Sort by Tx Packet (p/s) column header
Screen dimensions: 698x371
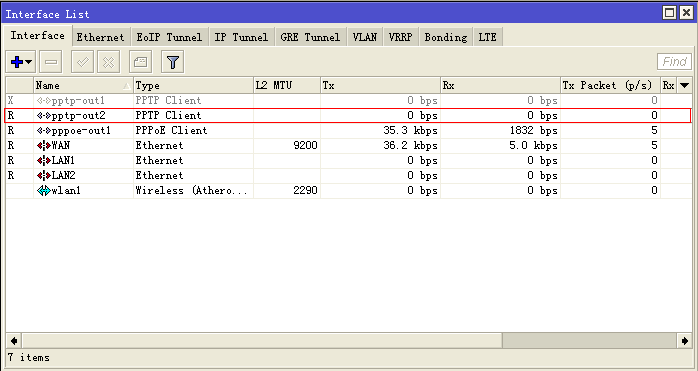tap(610, 85)
